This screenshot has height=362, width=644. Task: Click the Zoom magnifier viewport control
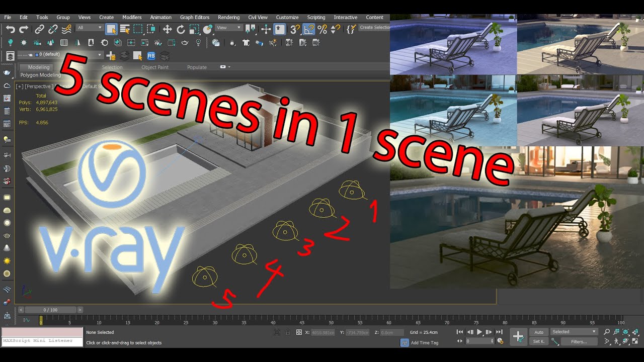pos(607,332)
